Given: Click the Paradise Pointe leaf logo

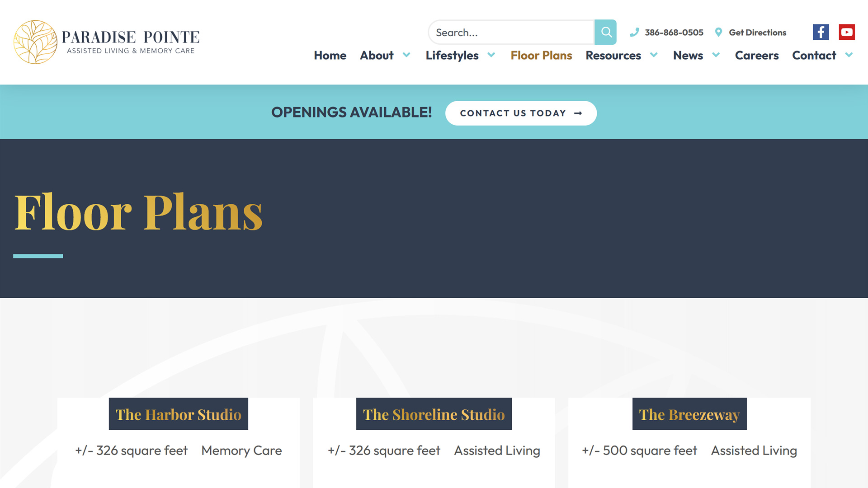Looking at the screenshot, I should coord(35,42).
